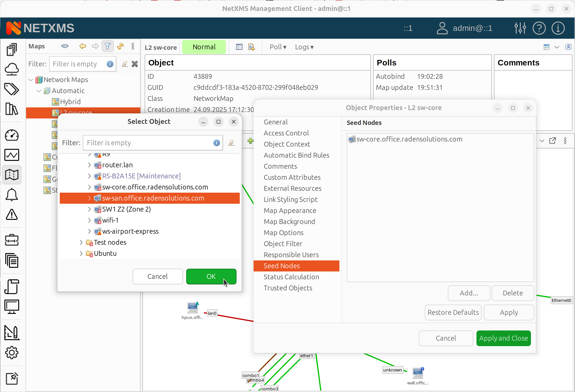The image size is (575, 392).
Task: Open the Configuration gear icon in sidebar
Action: point(12,352)
